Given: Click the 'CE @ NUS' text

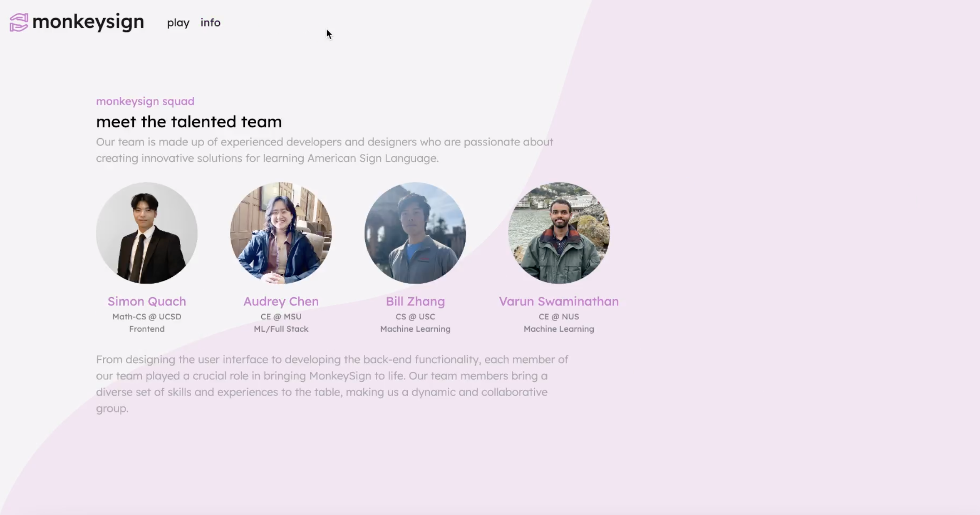Looking at the screenshot, I should 559,317.
